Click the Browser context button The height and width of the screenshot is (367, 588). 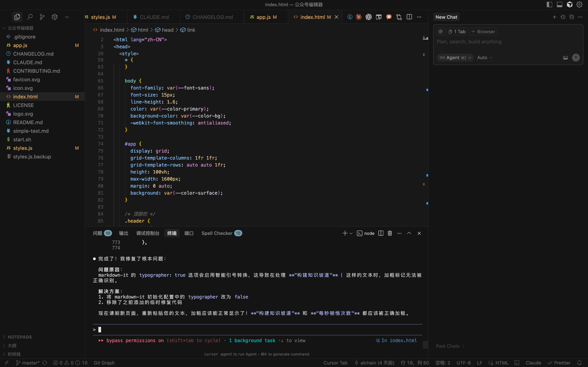[x=483, y=32]
